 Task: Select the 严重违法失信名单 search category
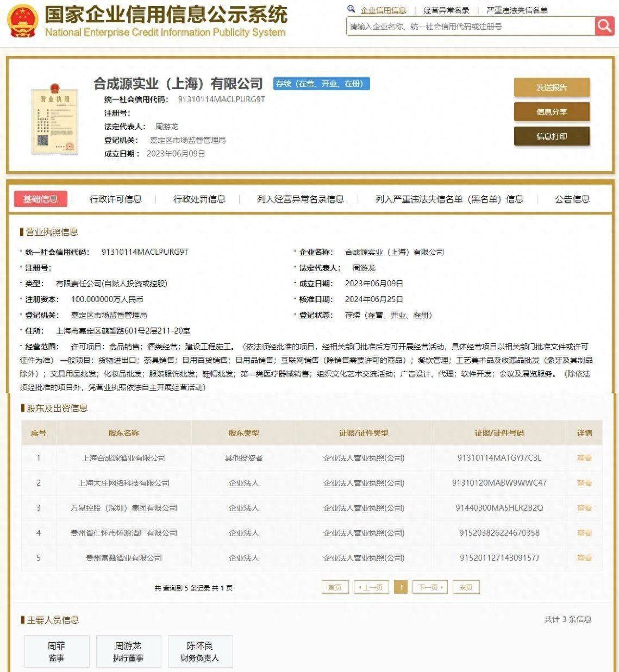coord(517,10)
